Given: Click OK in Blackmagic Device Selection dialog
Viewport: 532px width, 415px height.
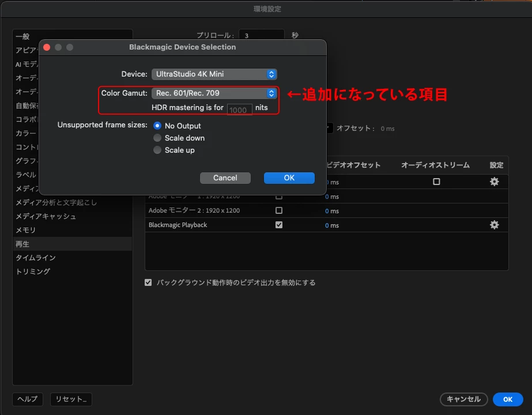Looking at the screenshot, I should (289, 178).
